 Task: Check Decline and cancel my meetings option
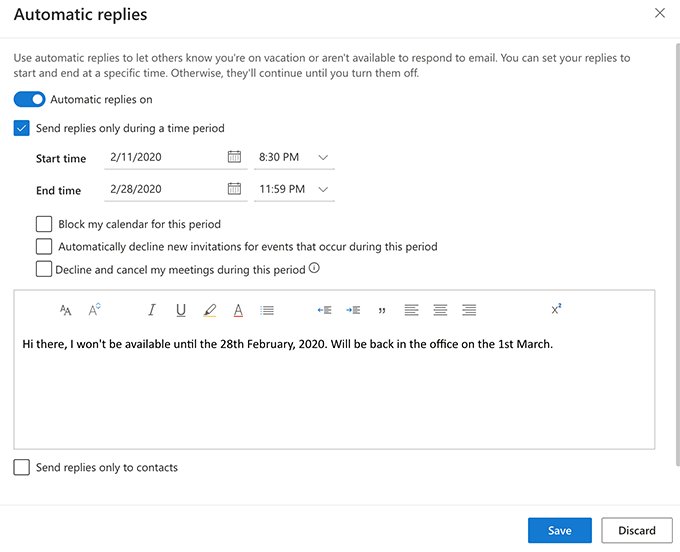click(44, 269)
